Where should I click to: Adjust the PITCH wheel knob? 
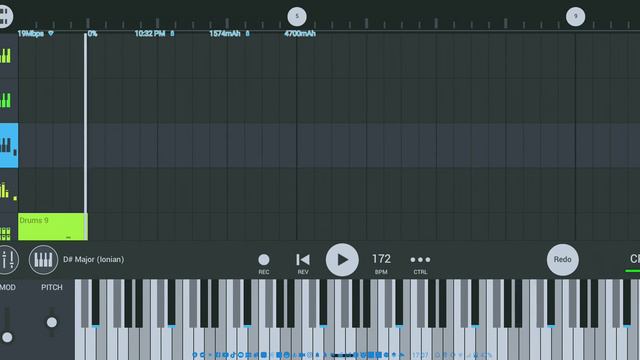coord(52,322)
